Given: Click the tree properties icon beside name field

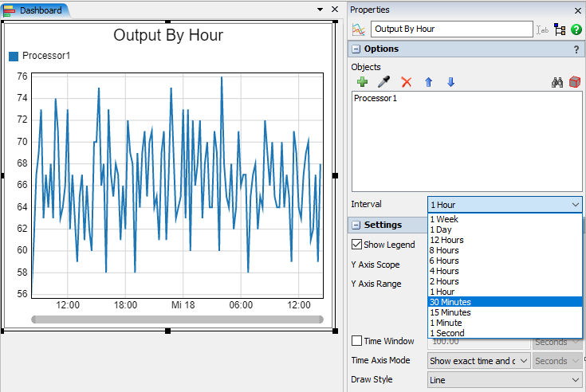Looking at the screenshot, I should [560, 29].
